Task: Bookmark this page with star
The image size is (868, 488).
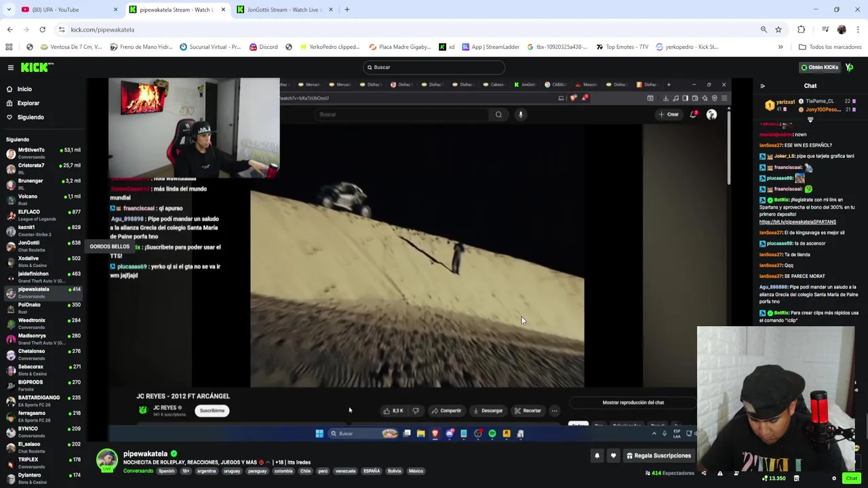Action: [x=778, y=30]
